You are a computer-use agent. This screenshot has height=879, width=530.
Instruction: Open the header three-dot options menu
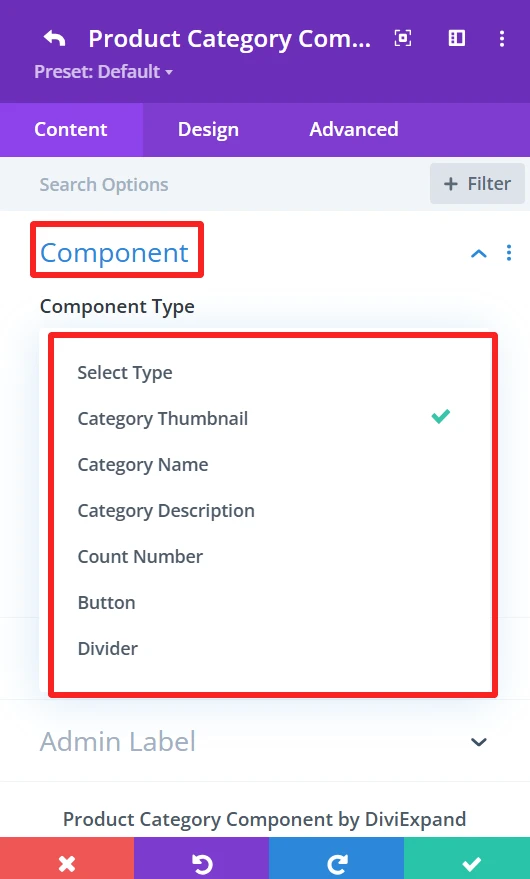point(502,39)
